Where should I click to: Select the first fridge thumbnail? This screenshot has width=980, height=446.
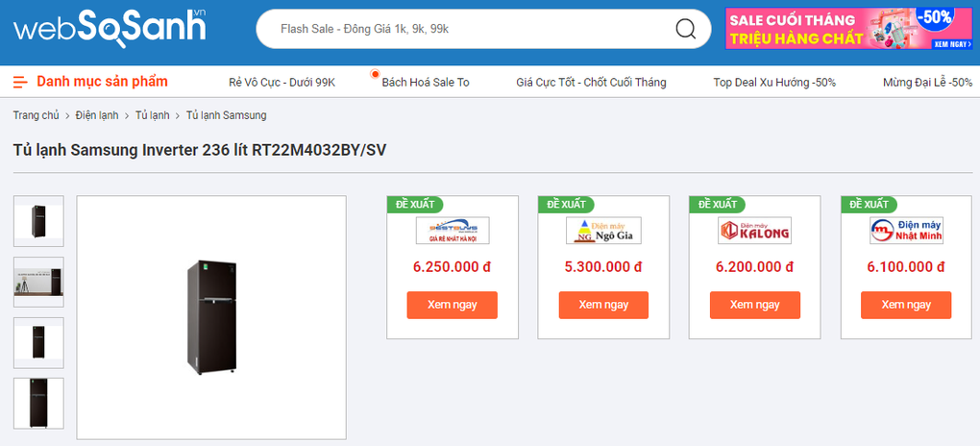pos(38,221)
